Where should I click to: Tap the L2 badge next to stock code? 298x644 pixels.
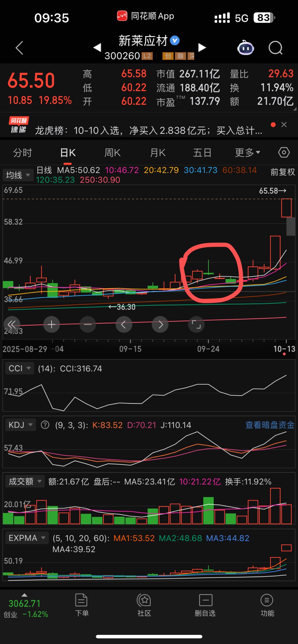tap(147, 56)
